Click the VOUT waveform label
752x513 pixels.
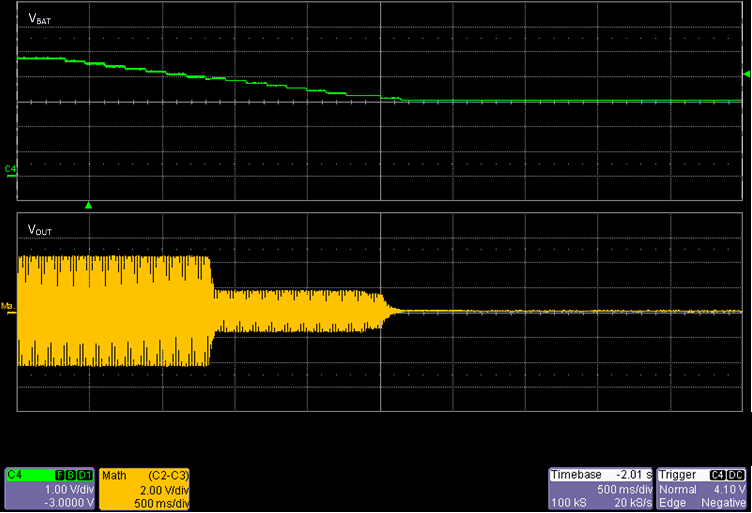41,231
